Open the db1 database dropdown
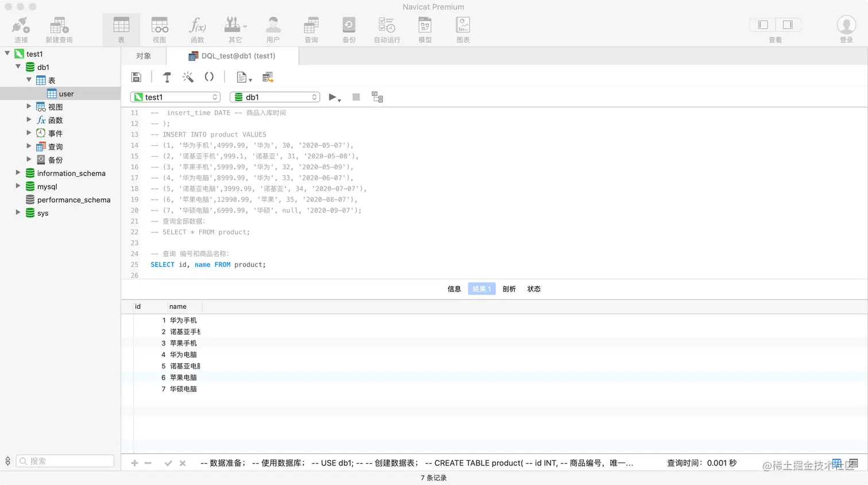 [x=275, y=97]
